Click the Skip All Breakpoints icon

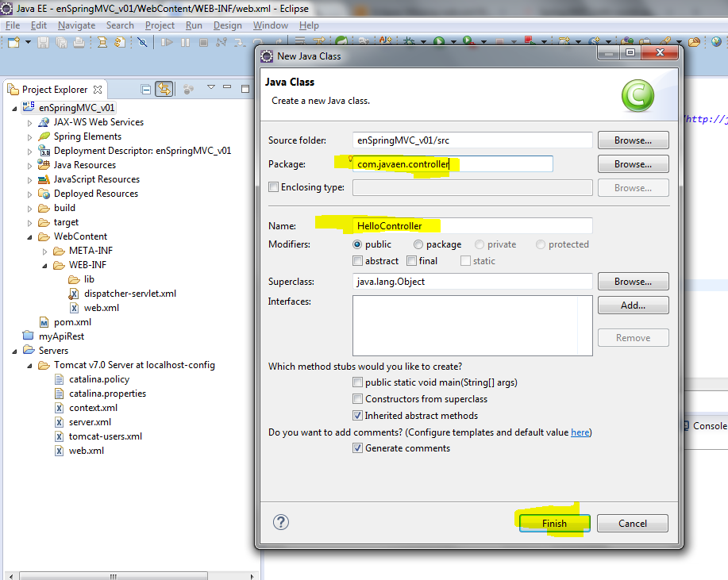pyautogui.click(x=143, y=43)
